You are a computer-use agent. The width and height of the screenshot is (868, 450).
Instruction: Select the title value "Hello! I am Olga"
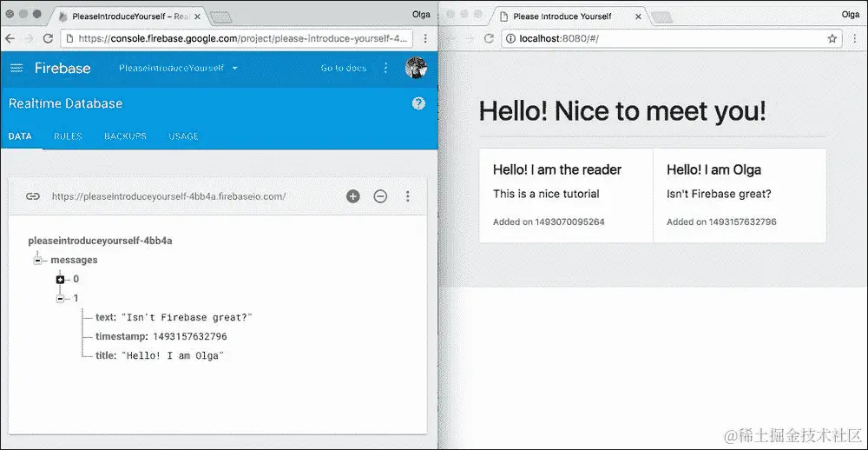[172, 356]
